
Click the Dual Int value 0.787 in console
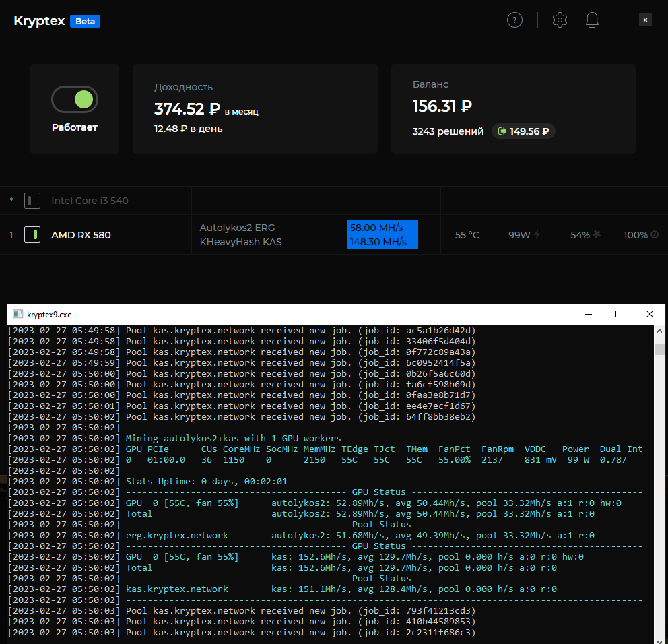[x=613, y=460]
